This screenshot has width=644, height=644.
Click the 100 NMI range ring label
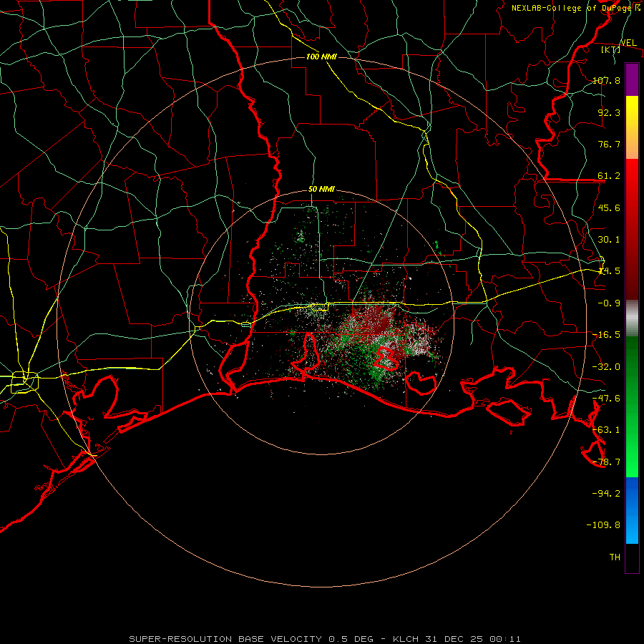click(x=321, y=57)
